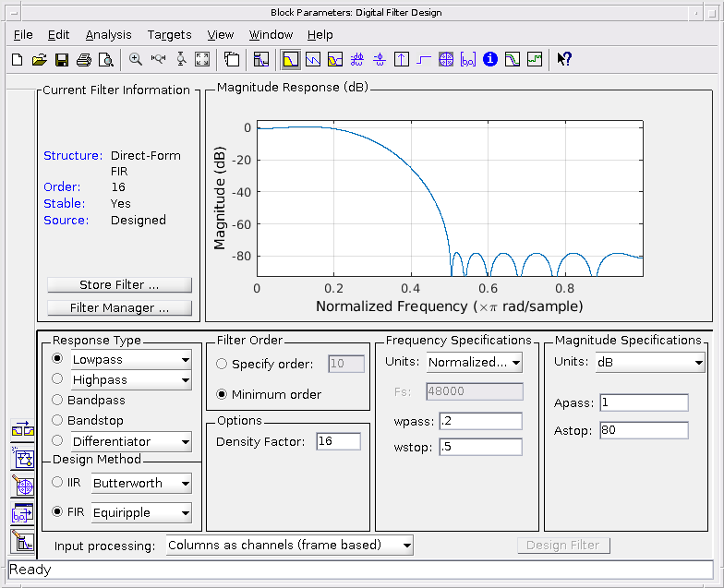
Task: Select the horizontal zoom X-axis tool
Action: click(158, 59)
